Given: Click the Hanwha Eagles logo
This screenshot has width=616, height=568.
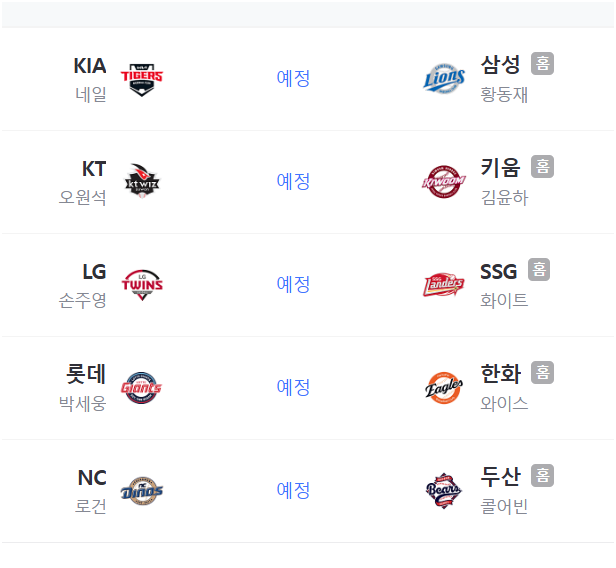Looking at the screenshot, I should pos(444,388).
